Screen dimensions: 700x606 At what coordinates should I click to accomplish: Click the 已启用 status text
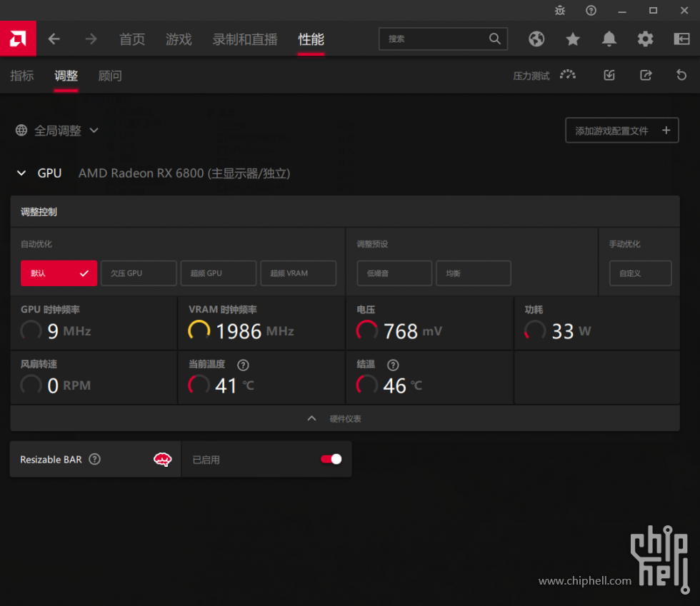[x=206, y=460]
